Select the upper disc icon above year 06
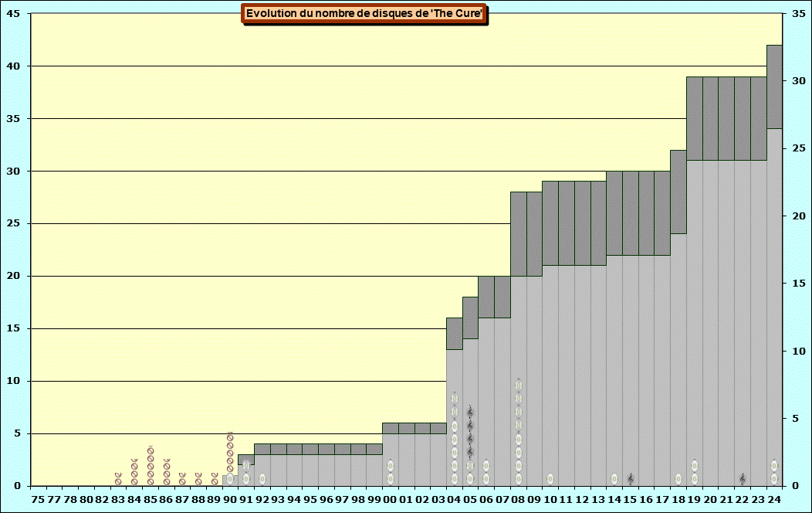Screen dimensions: 812x513 486,465
